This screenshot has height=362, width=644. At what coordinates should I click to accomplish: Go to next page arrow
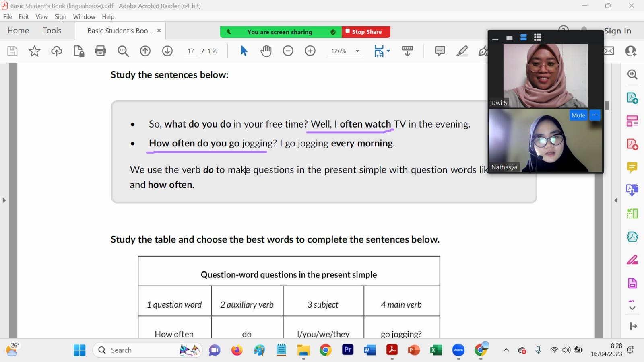[167, 51]
